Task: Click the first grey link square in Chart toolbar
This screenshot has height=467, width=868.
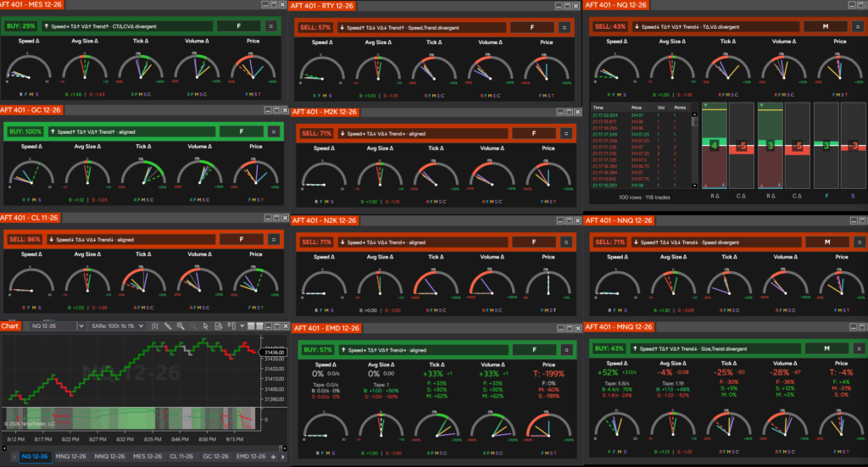Action: click(251, 326)
